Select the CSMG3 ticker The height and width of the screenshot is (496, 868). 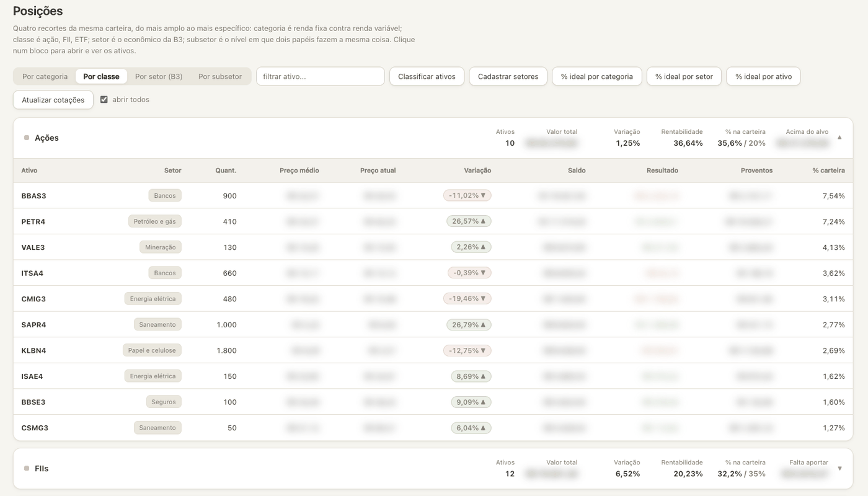pyautogui.click(x=35, y=428)
